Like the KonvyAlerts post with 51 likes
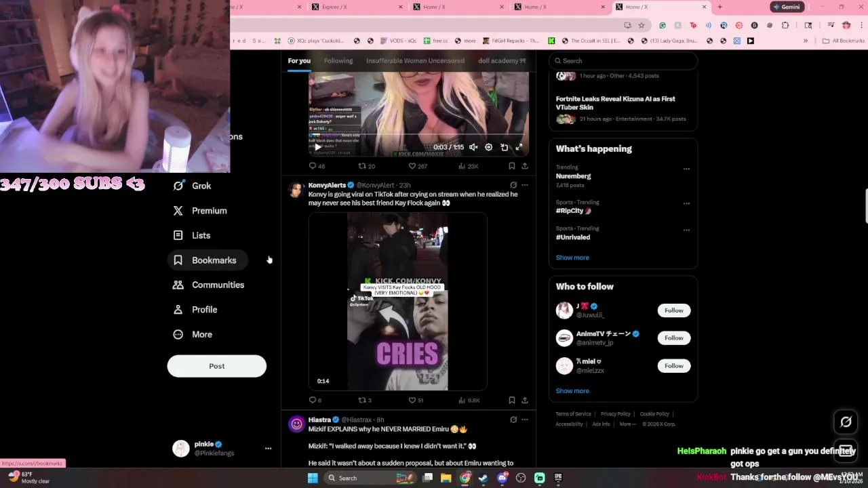 tap(416, 401)
